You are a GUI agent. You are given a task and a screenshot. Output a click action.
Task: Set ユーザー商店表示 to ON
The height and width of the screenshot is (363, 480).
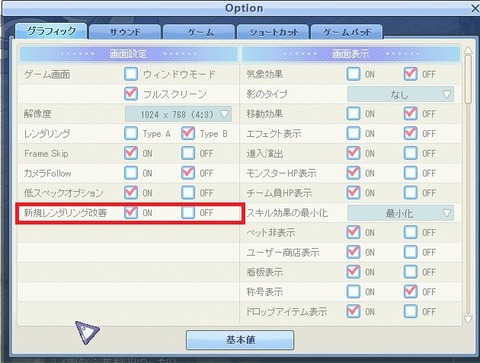(x=353, y=252)
